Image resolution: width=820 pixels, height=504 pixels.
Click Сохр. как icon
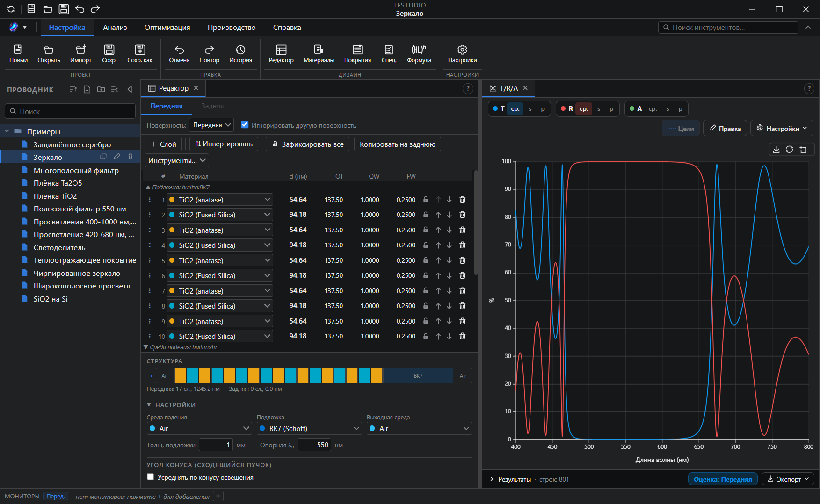click(140, 54)
